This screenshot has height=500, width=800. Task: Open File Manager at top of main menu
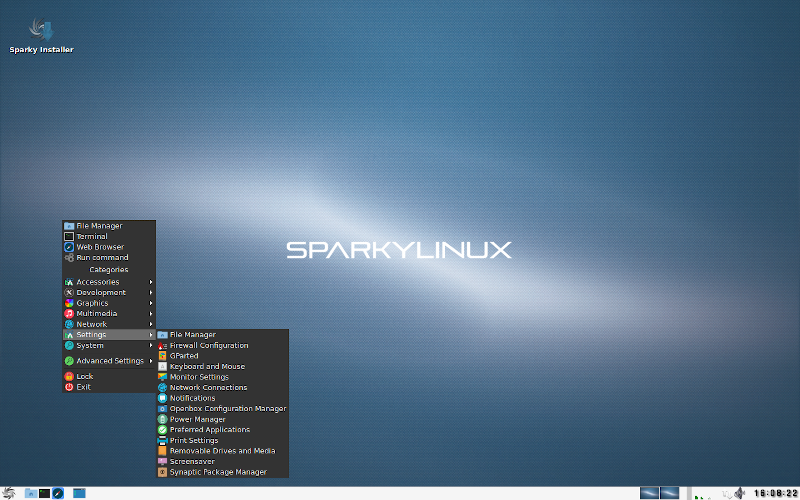pyautogui.click(x=109, y=226)
